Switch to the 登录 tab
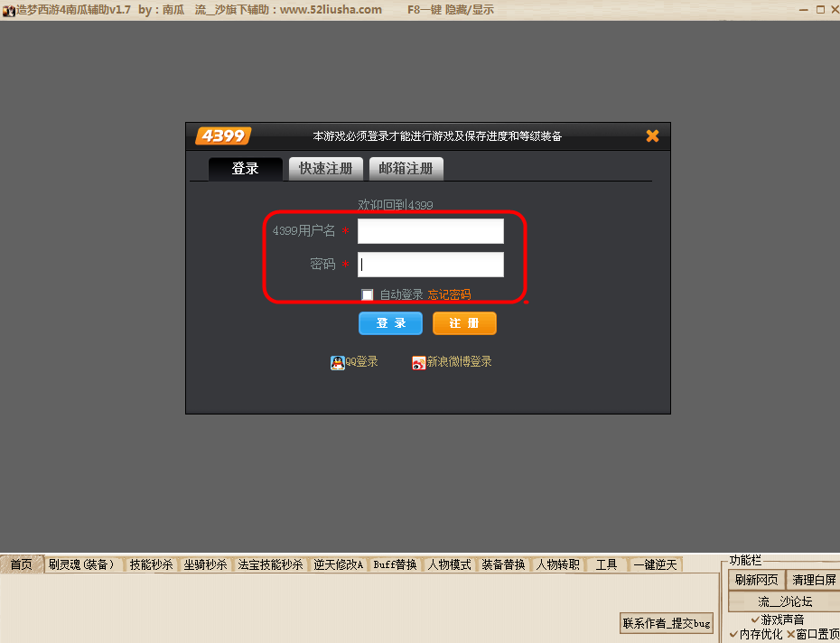 (x=245, y=169)
